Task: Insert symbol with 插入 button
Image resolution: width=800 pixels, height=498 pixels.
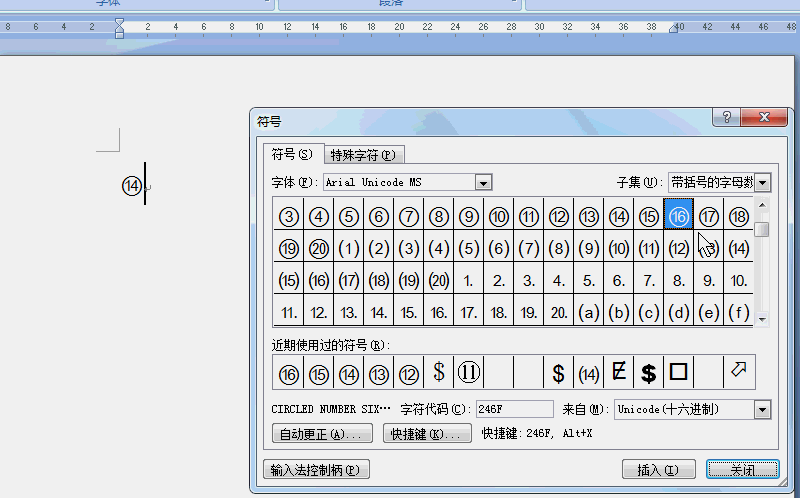Action: [659, 469]
